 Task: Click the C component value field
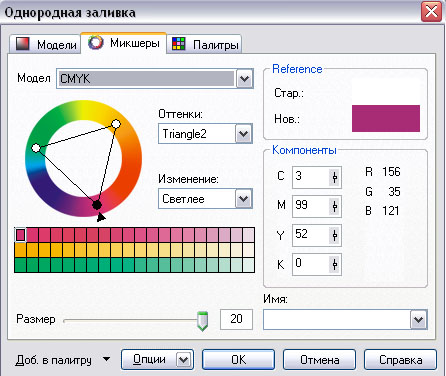pos(311,177)
